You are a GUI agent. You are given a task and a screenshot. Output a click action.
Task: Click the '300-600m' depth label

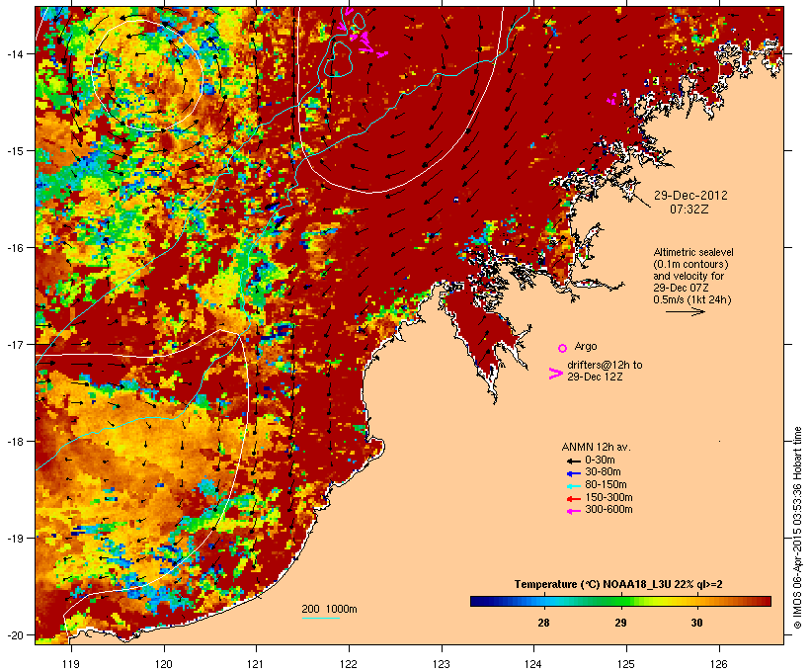(608, 510)
